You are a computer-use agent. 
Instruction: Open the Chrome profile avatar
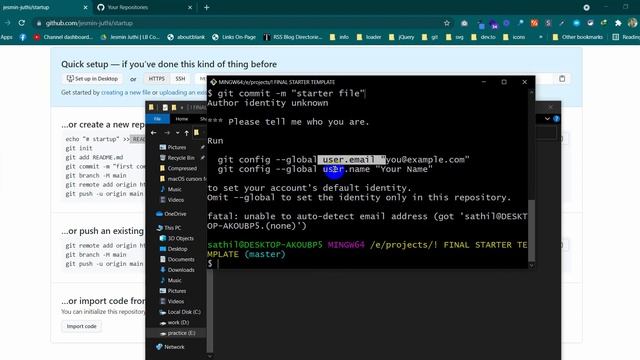point(632,23)
